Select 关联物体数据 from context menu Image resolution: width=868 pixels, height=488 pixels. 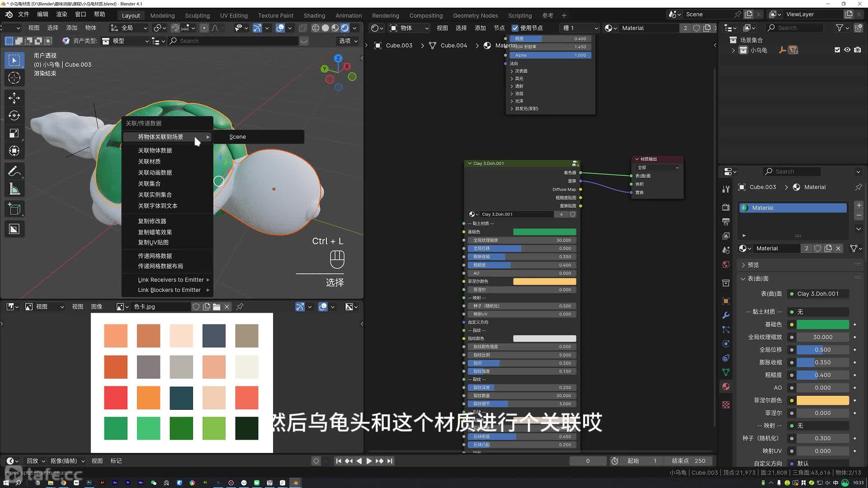coord(155,150)
